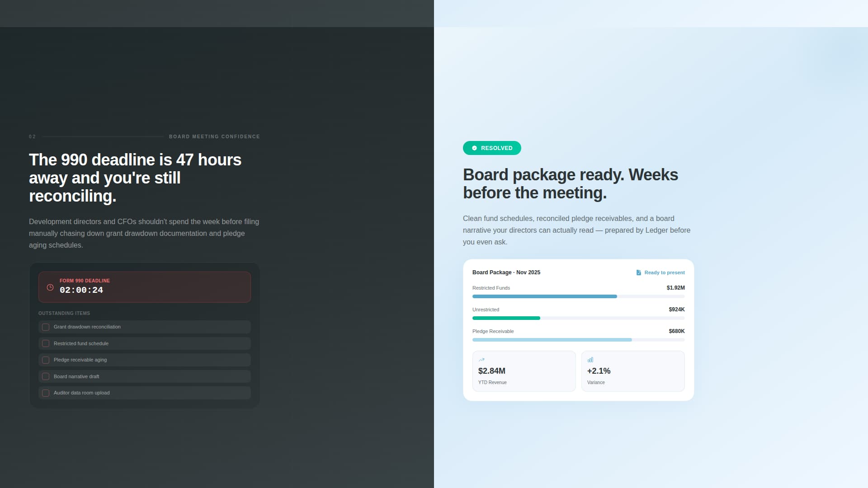Click the 02 section number
The width and height of the screenshot is (868, 488).
tap(32, 136)
